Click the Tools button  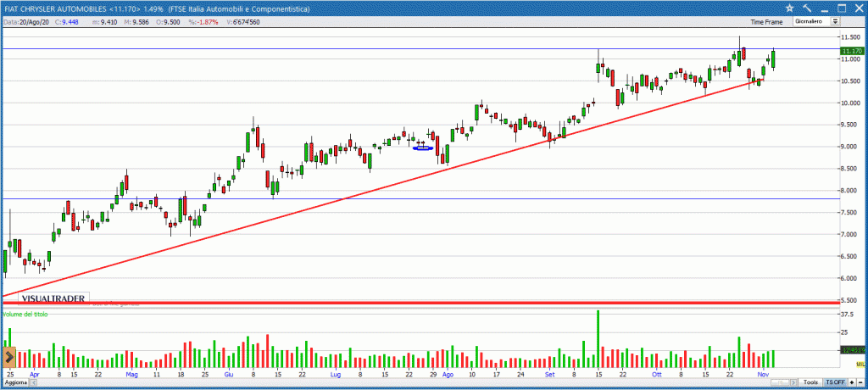(811, 383)
